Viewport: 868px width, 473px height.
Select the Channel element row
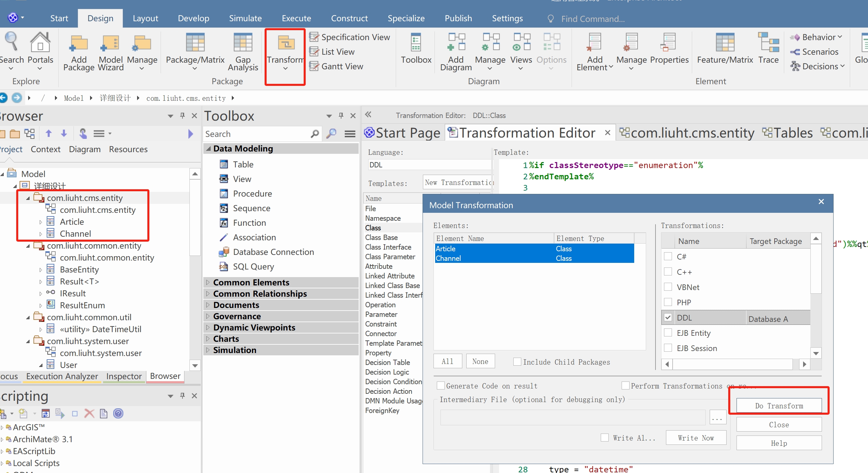point(534,258)
